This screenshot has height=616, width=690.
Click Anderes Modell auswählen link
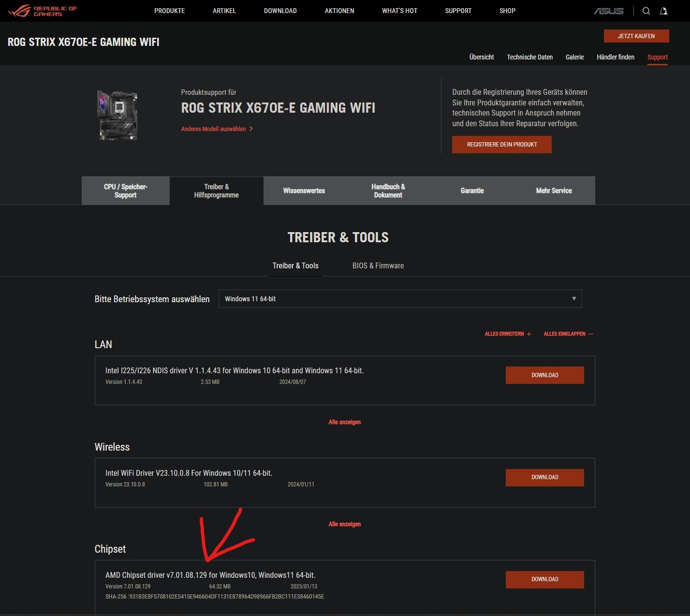tap(213, 129)
